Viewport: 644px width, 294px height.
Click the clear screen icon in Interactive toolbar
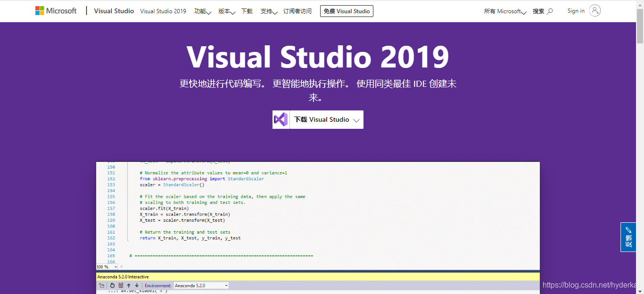click(121, 286)
